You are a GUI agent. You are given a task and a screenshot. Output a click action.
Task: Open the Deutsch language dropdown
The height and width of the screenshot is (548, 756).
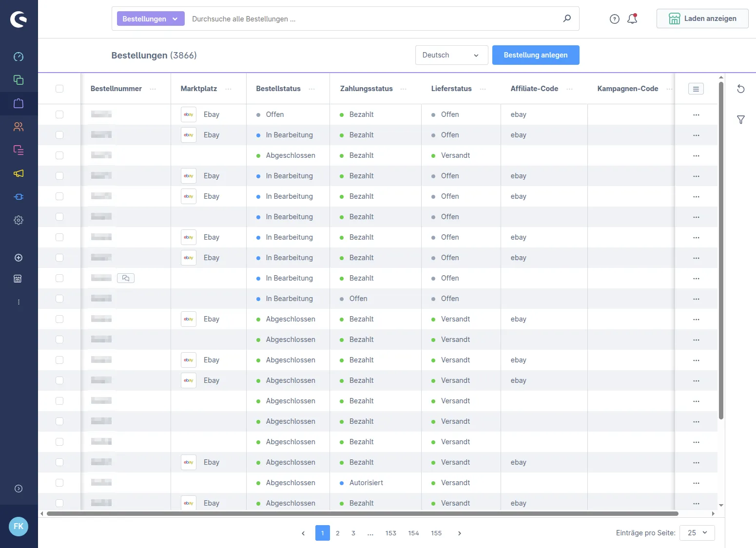pyautogui.click(x=451, y=55)
